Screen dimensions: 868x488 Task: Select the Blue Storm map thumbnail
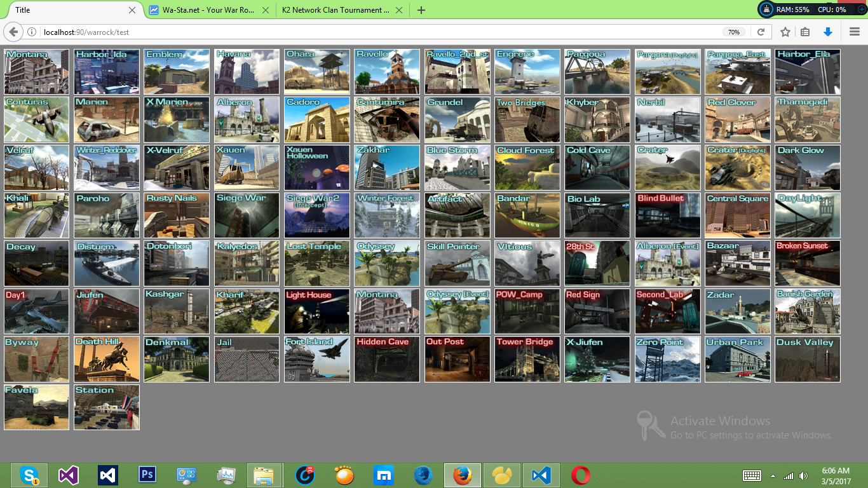tap(458, 168)
